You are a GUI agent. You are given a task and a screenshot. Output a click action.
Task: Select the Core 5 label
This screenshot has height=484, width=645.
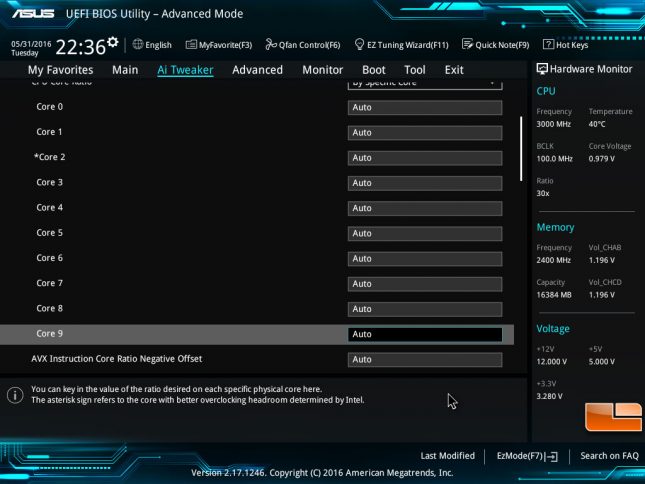pyautogui.click(x=49, y=233)
